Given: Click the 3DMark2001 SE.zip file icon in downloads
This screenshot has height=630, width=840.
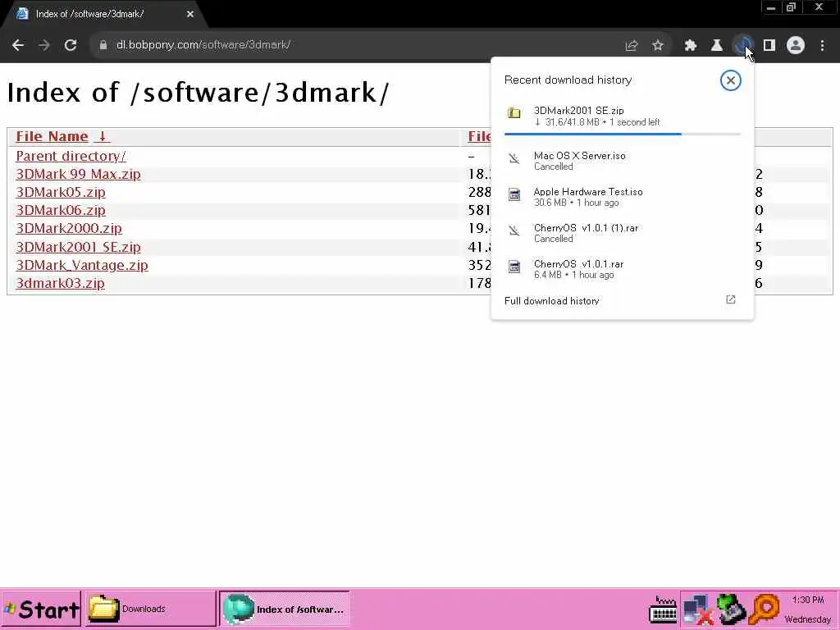Looking at the screenshot, I should 514,112.
